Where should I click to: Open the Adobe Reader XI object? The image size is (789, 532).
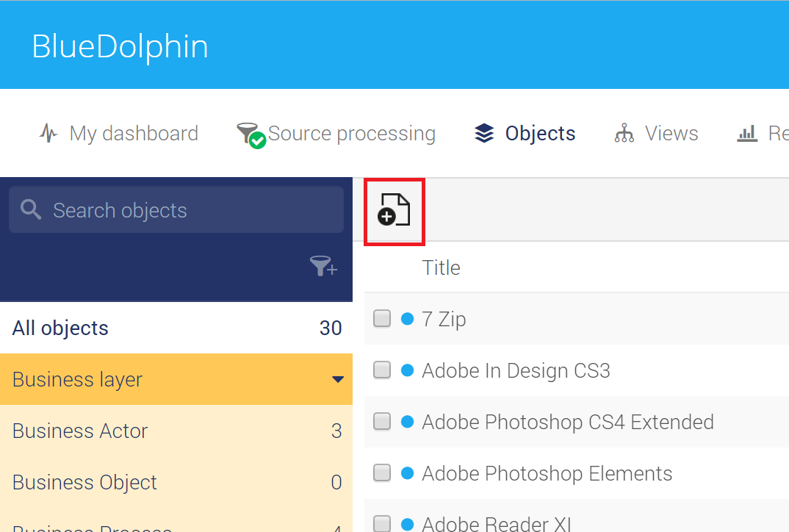click(x=497, y=524)
